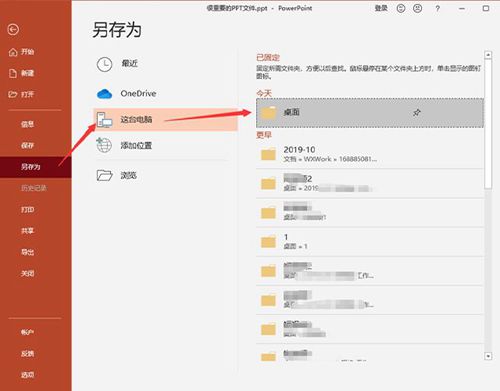Select the 桌面 folder under 今天
Image resolution: width=500 pixels, height=391 pixels.
370,113
